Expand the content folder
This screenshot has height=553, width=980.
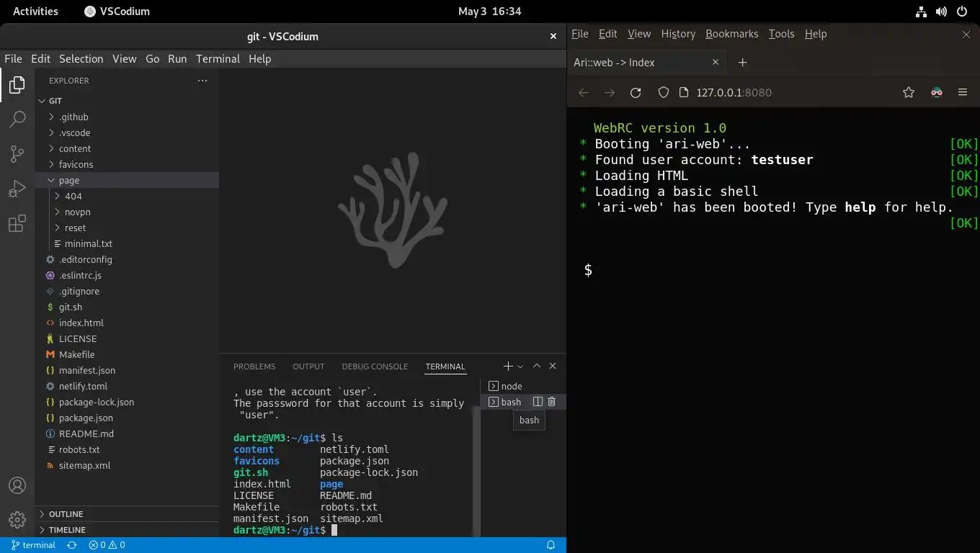[x=127, y=148]
